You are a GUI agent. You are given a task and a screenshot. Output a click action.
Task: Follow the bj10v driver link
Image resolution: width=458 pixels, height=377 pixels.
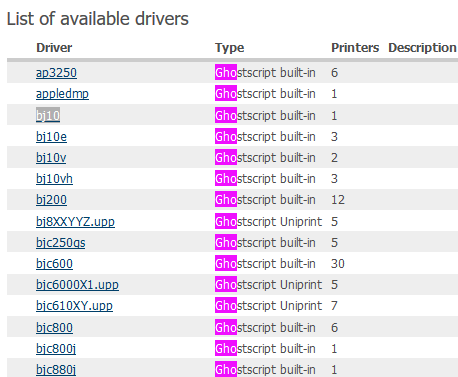click(51, 158)
